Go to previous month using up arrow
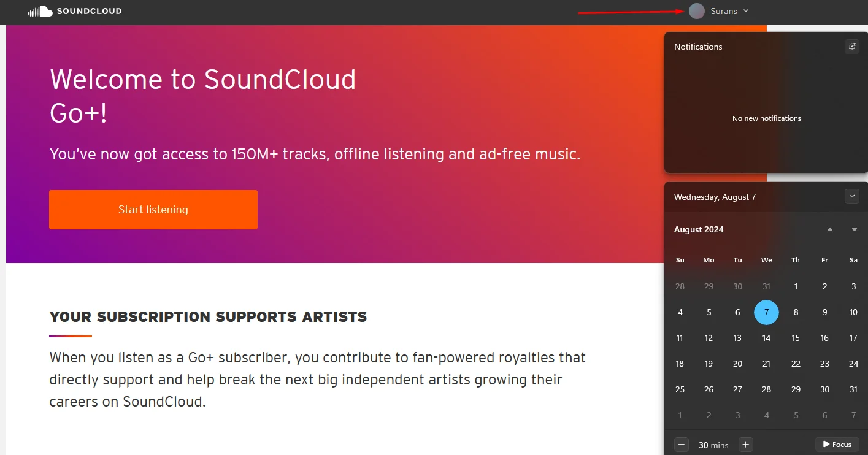This screenshot has width=868, height=455. tap(830, 229)
